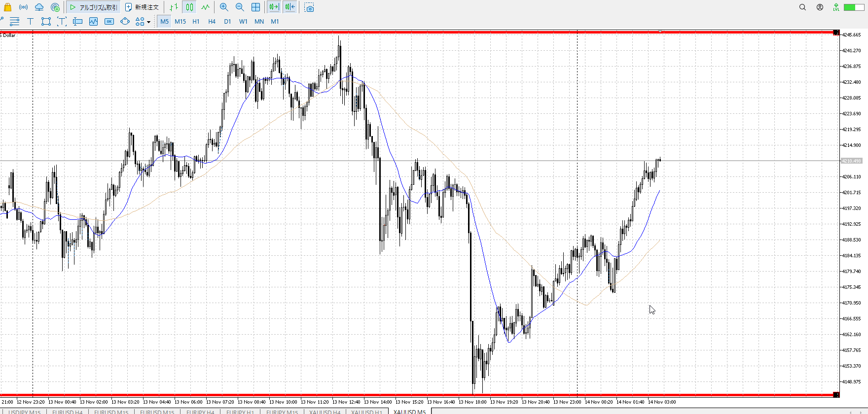
Task: Open the XAUUSD H4 chart tab
Action: tap(325, 412)
